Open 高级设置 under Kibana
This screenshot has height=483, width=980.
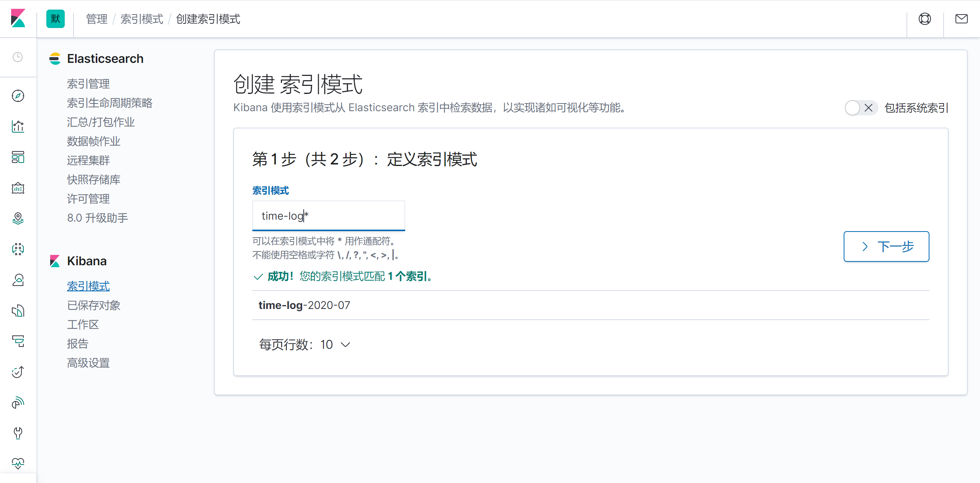click(88, 363)
